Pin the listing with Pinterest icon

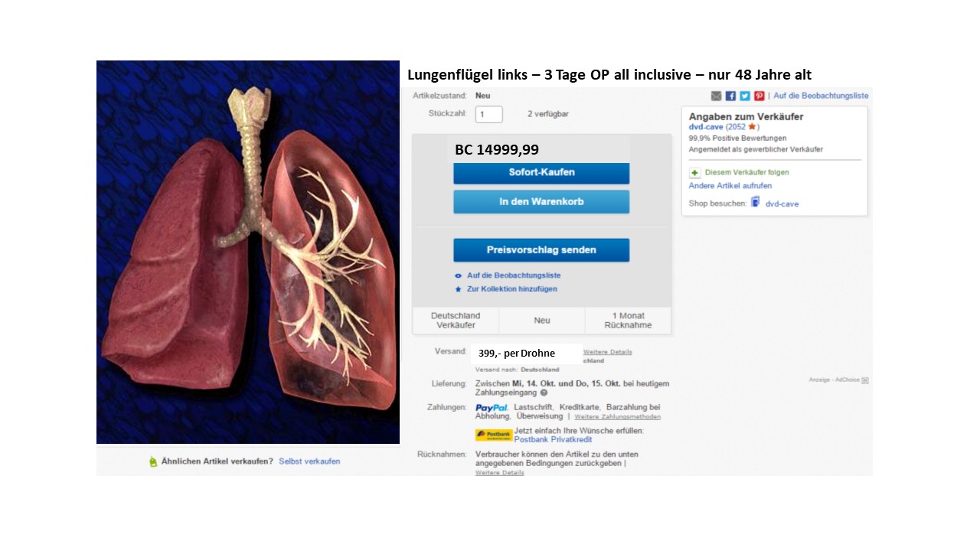coord(759,96)
